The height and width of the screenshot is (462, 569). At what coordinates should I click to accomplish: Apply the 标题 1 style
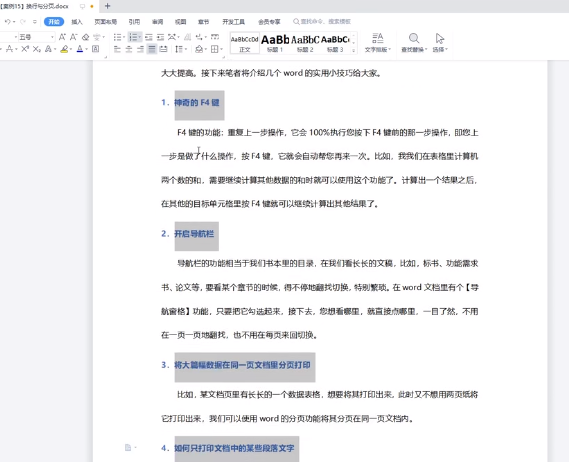[275, 43]
